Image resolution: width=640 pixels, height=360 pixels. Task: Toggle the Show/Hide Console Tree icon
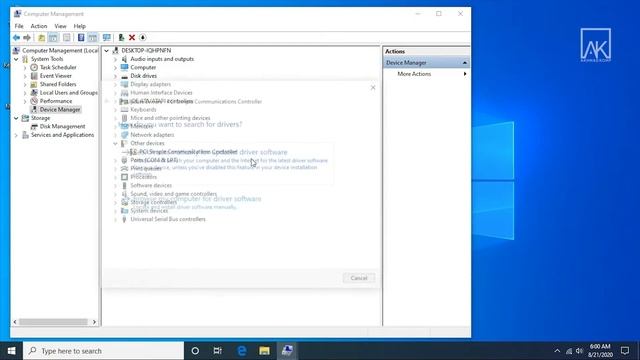click(53, 38)
